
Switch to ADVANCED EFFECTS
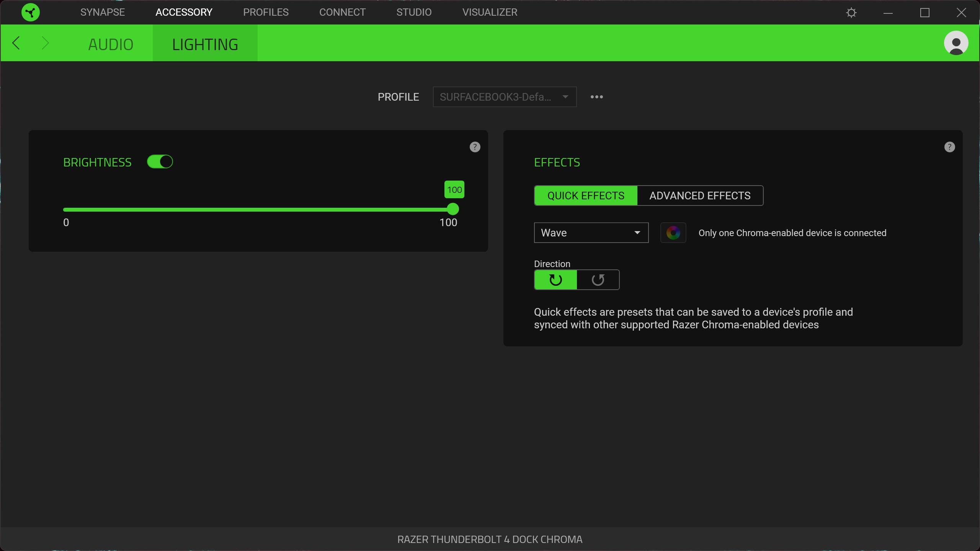point(700,196)
